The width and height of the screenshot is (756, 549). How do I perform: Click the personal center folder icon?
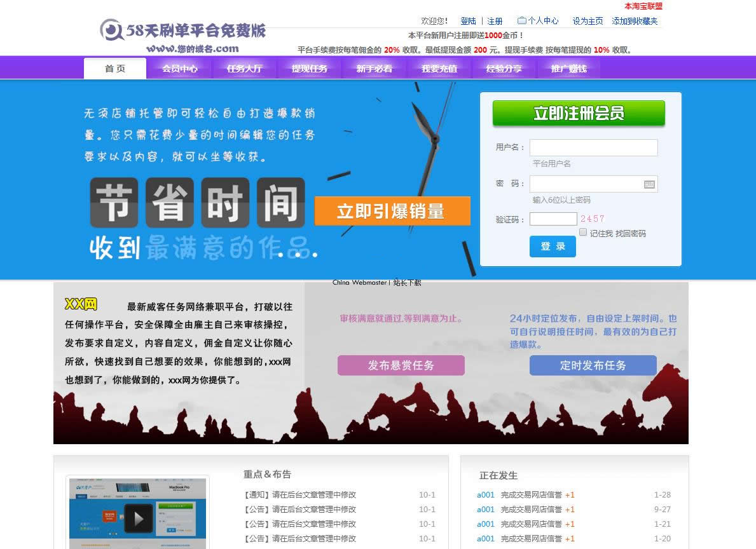point(521,21)
